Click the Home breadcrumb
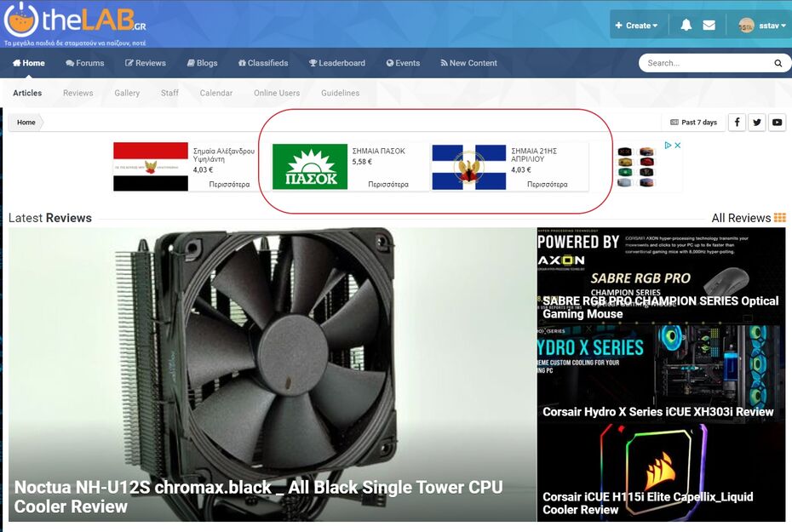This screenshot has height=532, width=792. [x=26, y=123]
